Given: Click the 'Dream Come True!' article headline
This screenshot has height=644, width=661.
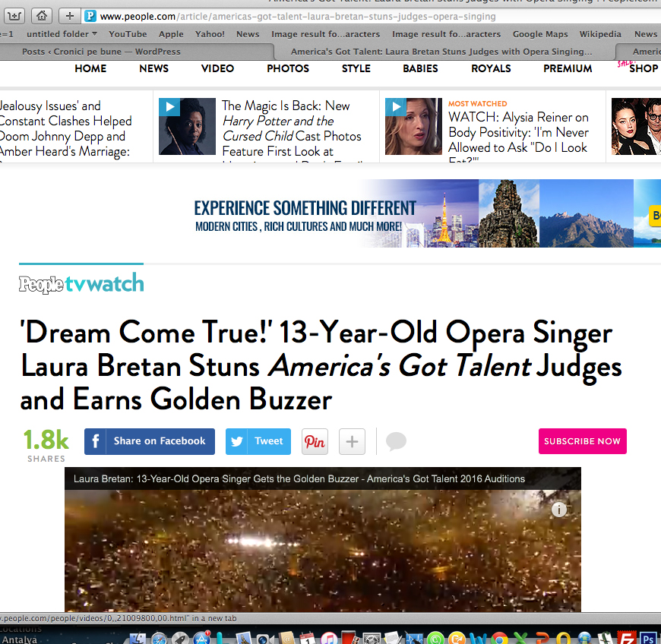Looking at the screenshot, I should [x=321, y=366].
